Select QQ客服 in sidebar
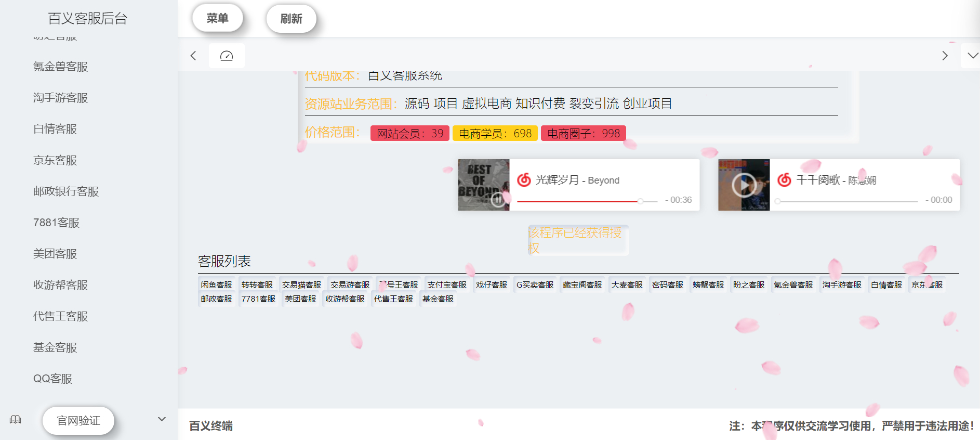 click(x=52, y=379)
